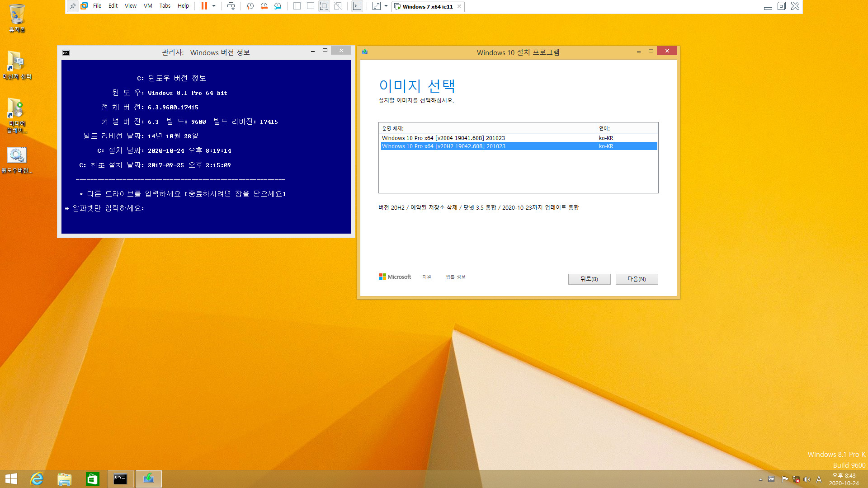Click the Back (뒤로) button
The height and width of the screenshot is (488, 868).
(x=589, y=279)
